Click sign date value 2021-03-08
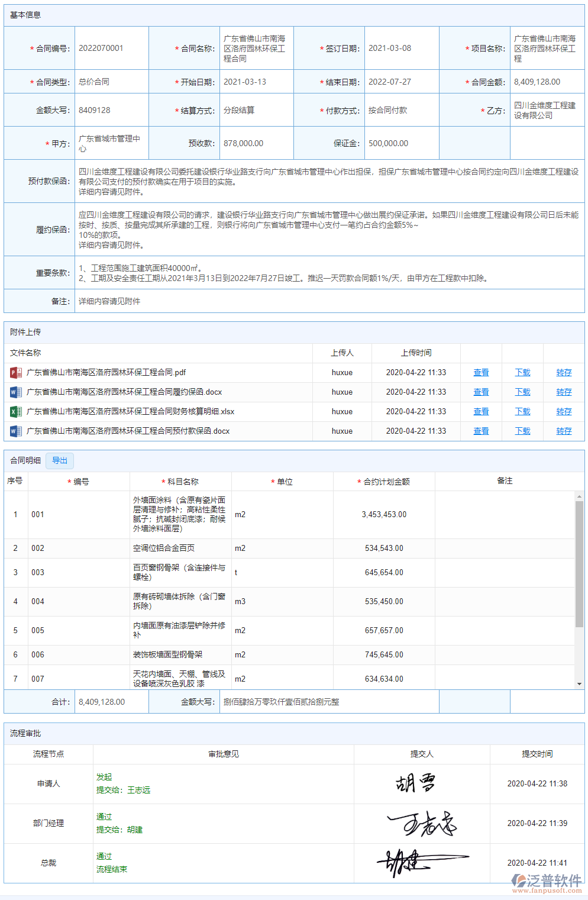Screen dimensions: 588x900 pos(390,48)
